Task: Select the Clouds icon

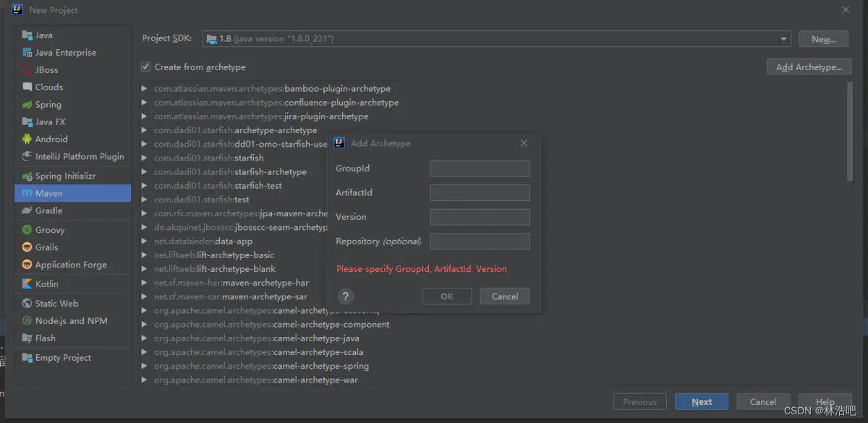Action: 27,87
